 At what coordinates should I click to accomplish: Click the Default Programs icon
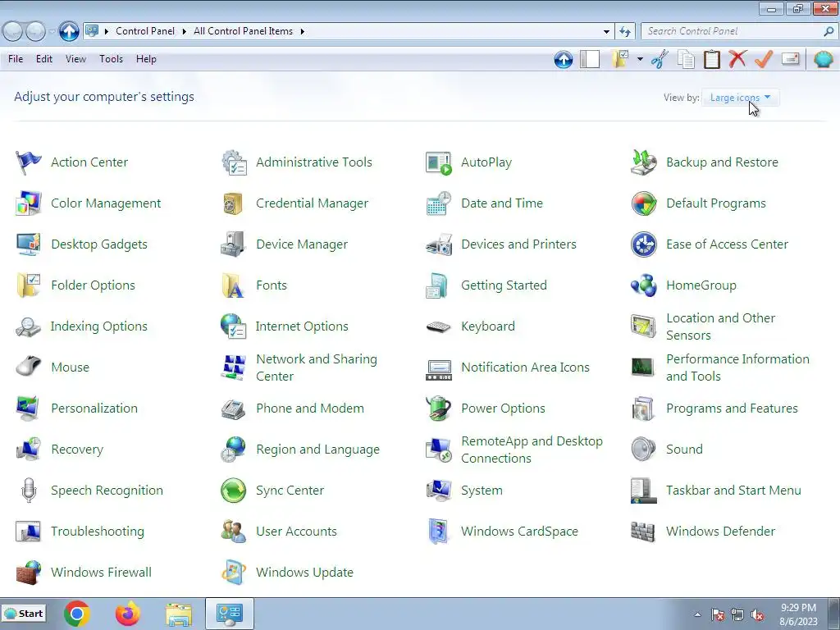coord(643,203)
